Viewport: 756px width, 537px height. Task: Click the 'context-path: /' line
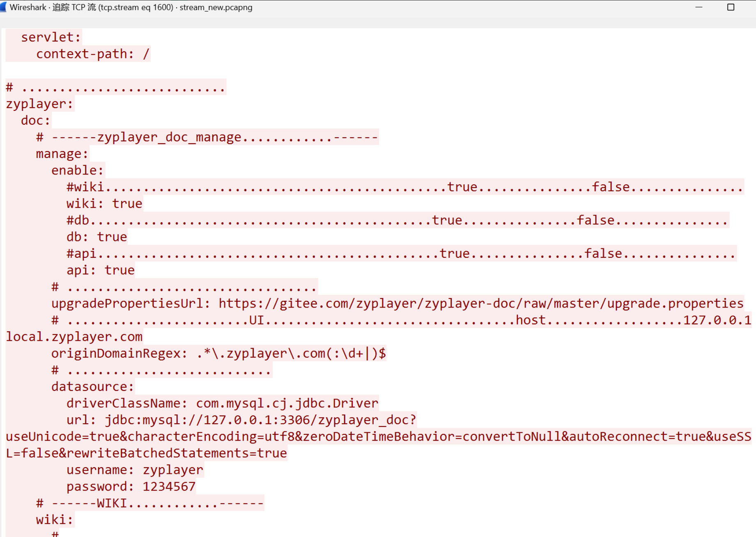93,54
